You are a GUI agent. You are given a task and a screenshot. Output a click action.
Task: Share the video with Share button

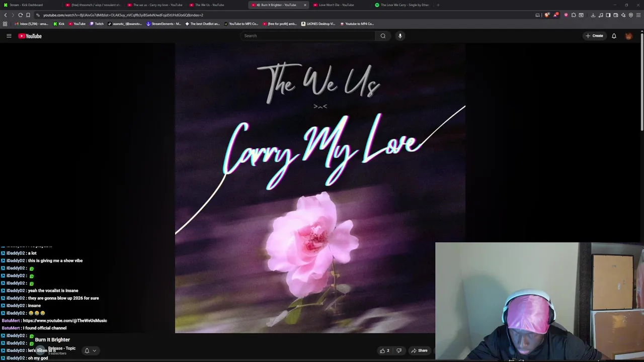click(x=420, y=350)
